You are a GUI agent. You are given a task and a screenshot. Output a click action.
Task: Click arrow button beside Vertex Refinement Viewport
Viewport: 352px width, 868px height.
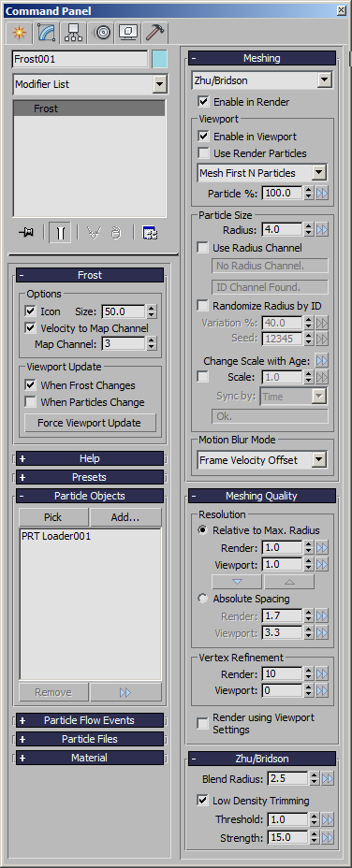coord(322,690)
